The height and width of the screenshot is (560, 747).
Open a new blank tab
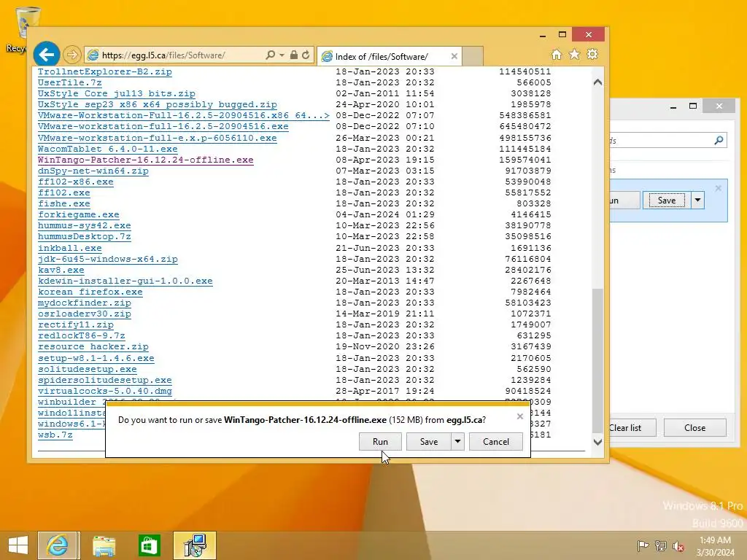coord(473,56)
